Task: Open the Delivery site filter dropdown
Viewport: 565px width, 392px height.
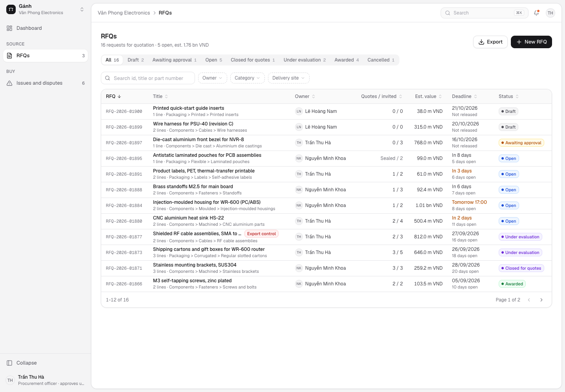Action: [x=289, y=78]
